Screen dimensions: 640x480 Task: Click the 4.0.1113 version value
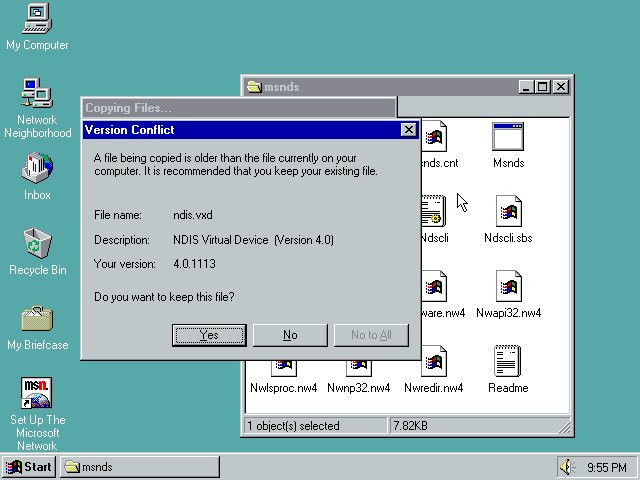tap(194, 264)
